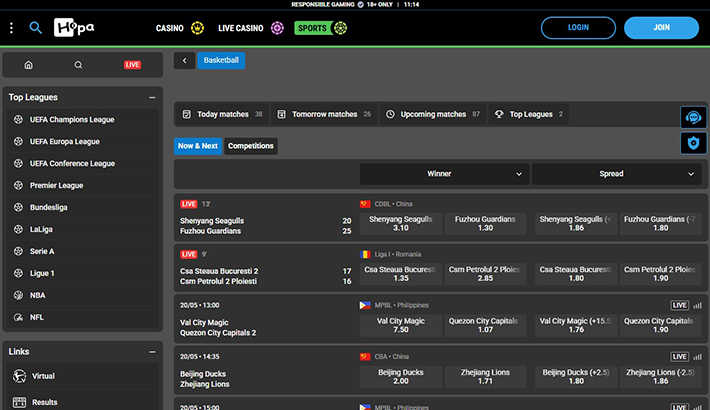Bet Shenyang Seagulls winner at 3.10
Screen dimensions: 710x410
pos(401,223)
